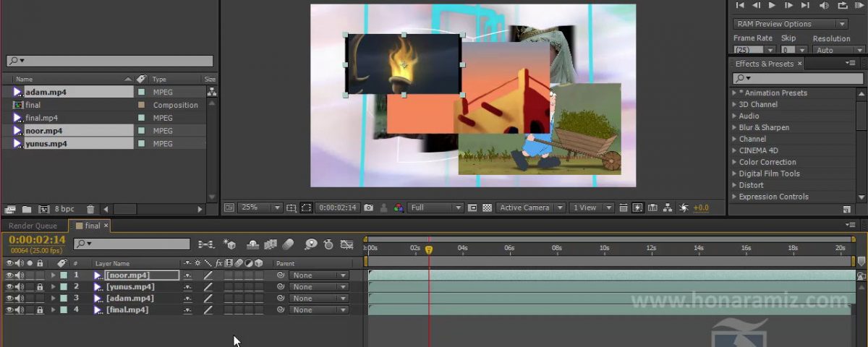
Task: Click the Play button in Preview panel
Action: 772,5
